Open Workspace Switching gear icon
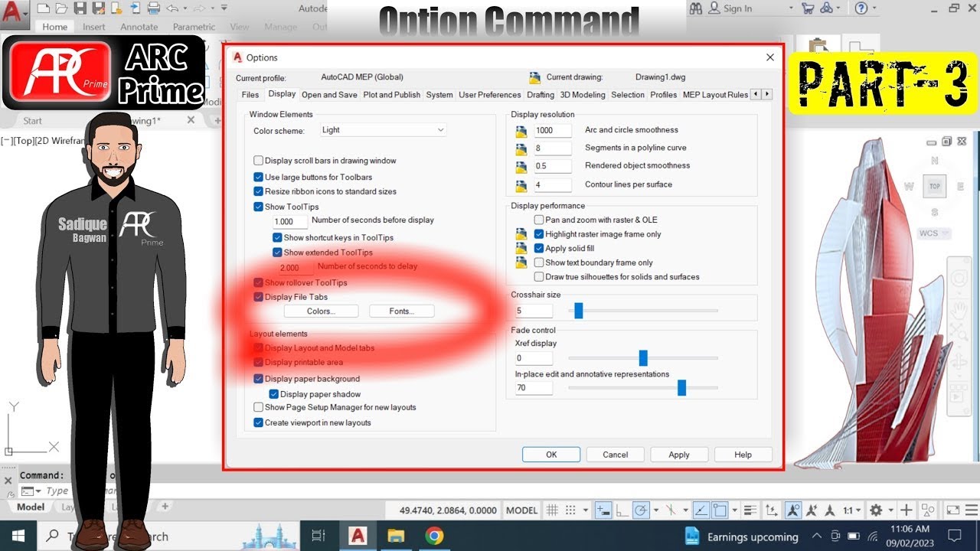Image resolution: width=980 pixels, height=551 pixels. click(876, 510)
